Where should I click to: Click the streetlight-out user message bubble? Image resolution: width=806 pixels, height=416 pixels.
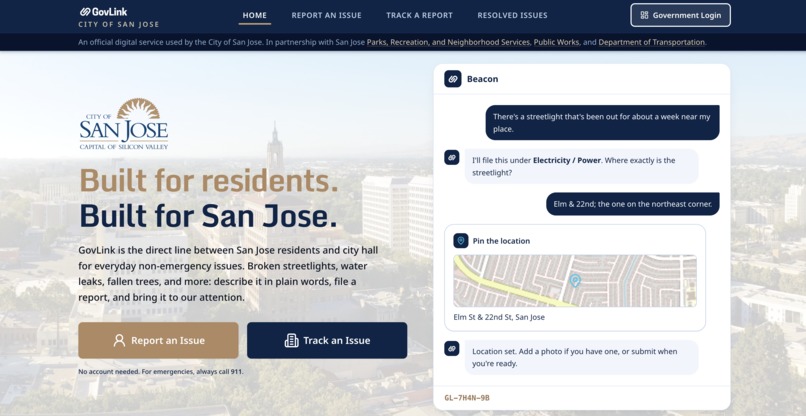pyautogui.click(x=602, y=122)
